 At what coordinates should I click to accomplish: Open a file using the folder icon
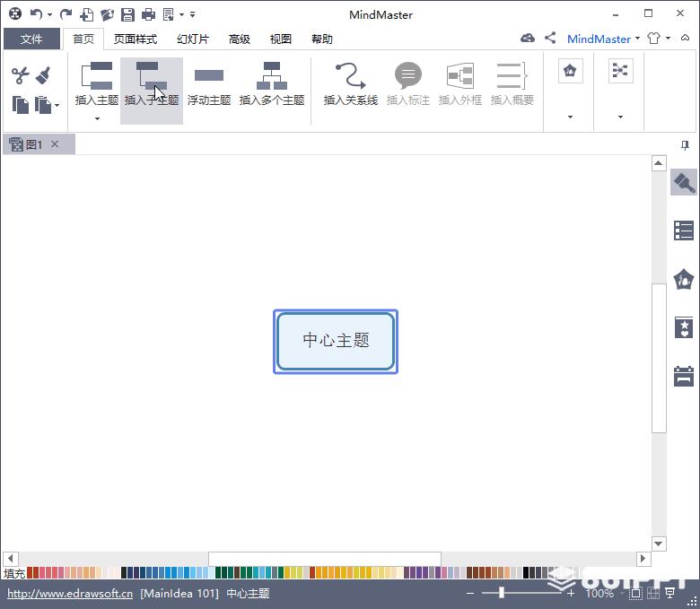107,14
